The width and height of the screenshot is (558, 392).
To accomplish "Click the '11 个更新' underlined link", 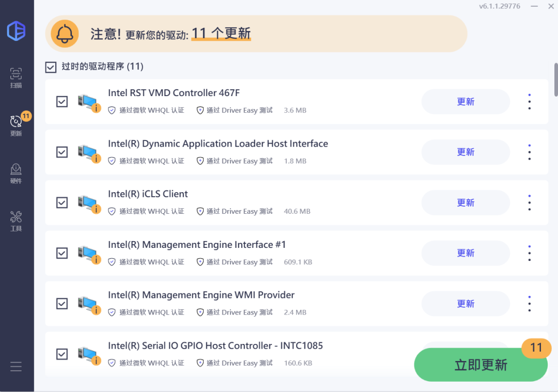I will [221, 34].
